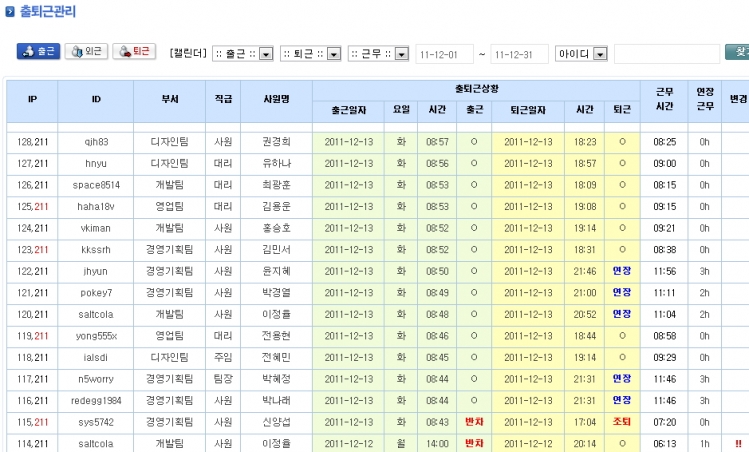Click the 사원명 column header
This screenshot has height=452, width=749.
[x=276, y=100]
